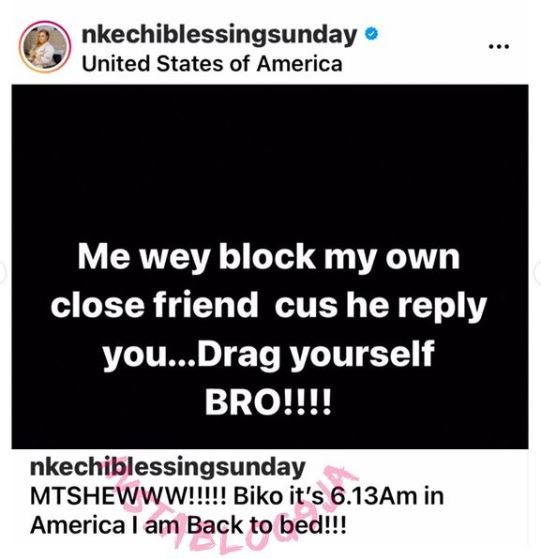Image resolution: width=541 pixels, height=559 pixels.
Task: Click the blue verified badge icon
Action: (x=371, y=35)
